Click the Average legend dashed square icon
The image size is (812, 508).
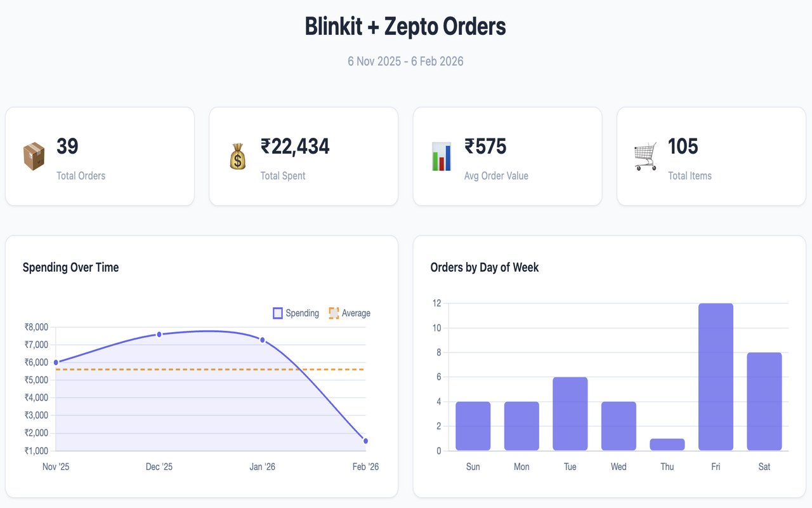click(x=332, y=312)
